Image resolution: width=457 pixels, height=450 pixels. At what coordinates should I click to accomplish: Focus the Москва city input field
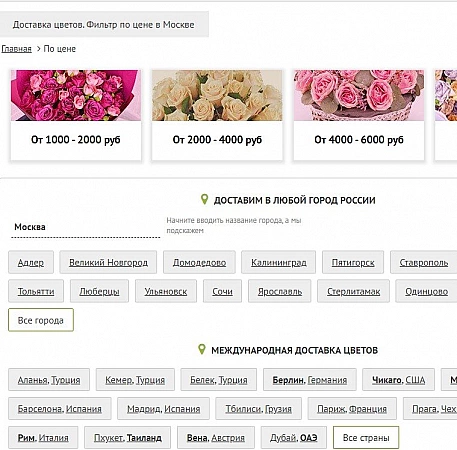[86, 227]
